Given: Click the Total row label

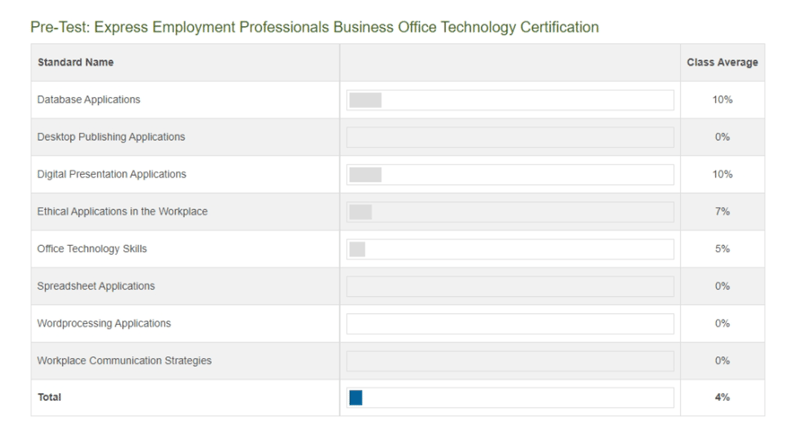Looking at the screenshot, I should click(49, 397).
